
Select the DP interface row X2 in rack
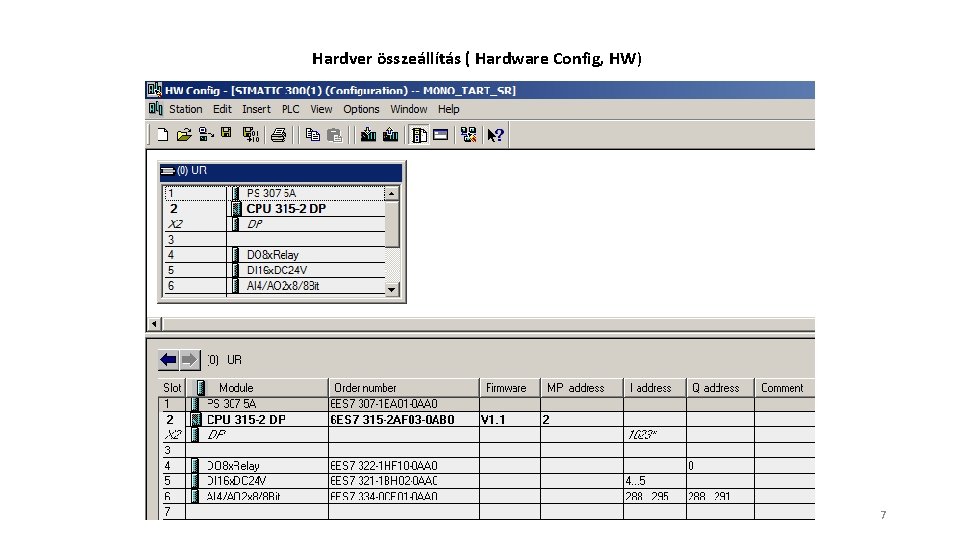[x=274, y=224]
